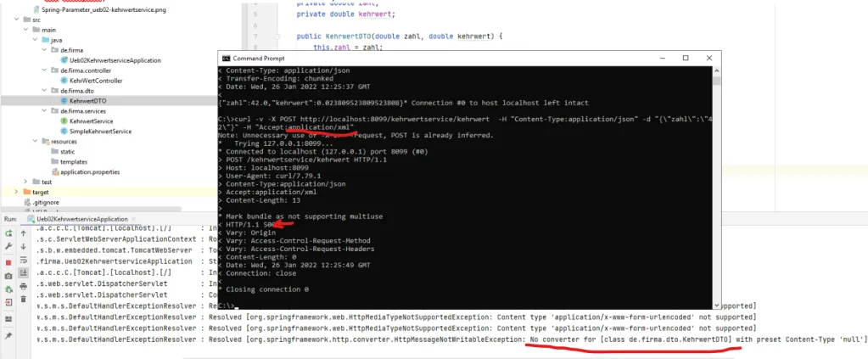Click the Spring-Parameter png file icon
The height and width of the screenshot is (359, 868).
pos(36,10)
